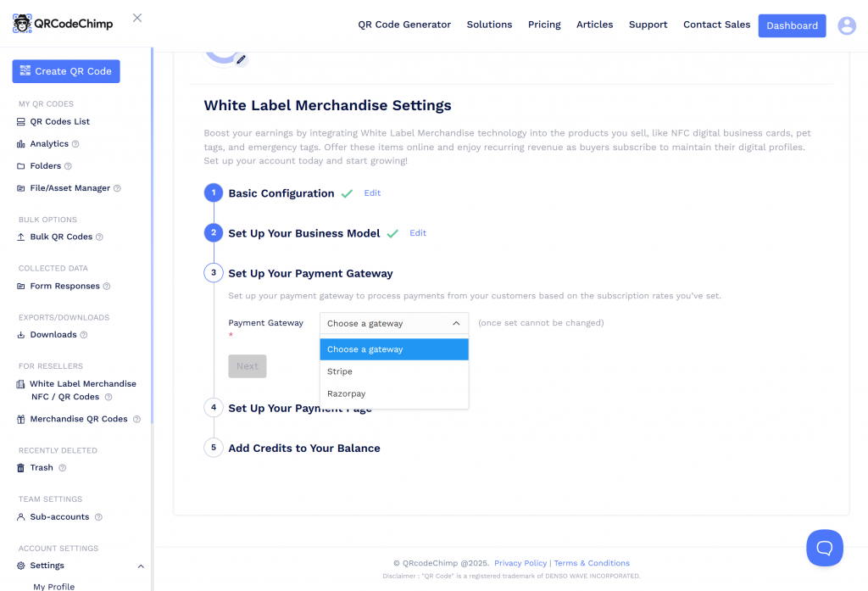This screenshot has height=591, width=868.
Task: Click the pencil edit icon near profile circle
Action: point(239,59)
